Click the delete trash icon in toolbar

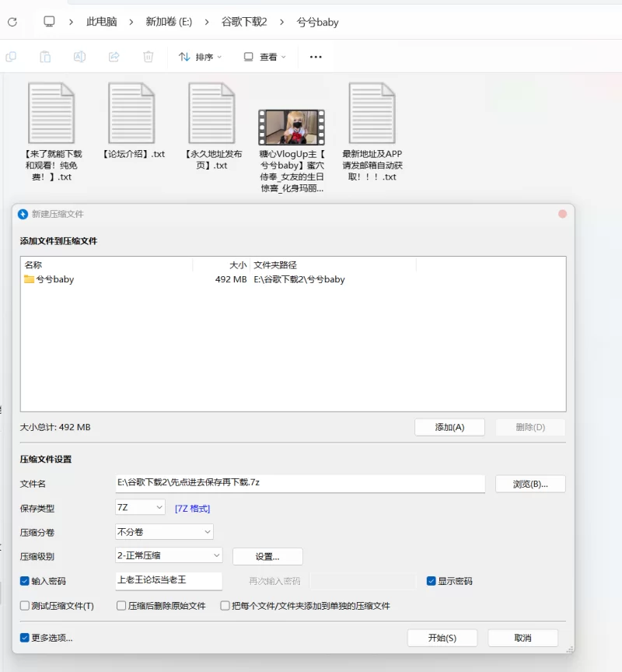149,57
